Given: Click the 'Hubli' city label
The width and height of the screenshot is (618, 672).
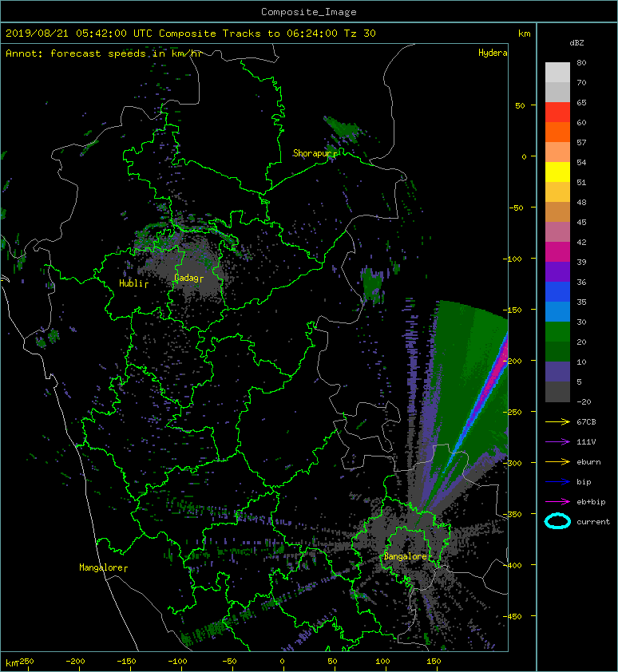Looking at the screenshot, I should [130, 283].
